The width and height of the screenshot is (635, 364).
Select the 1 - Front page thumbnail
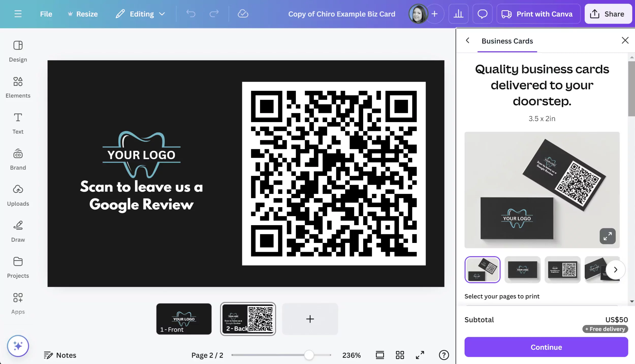[184, 319]
